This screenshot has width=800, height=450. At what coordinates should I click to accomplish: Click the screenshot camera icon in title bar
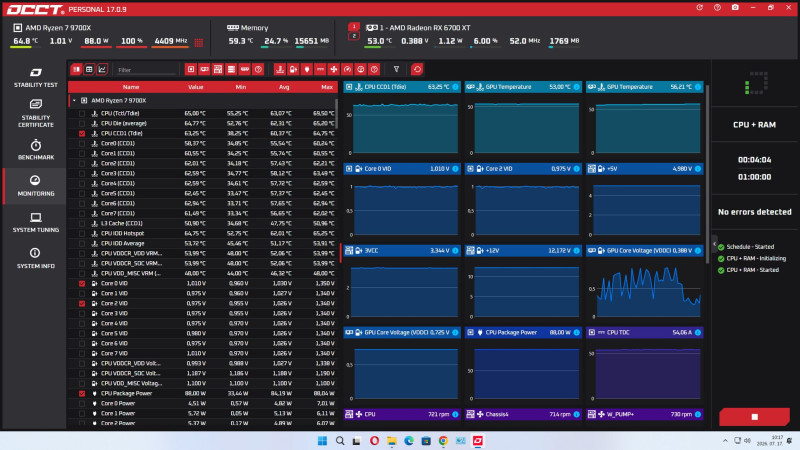click(735, 8)
